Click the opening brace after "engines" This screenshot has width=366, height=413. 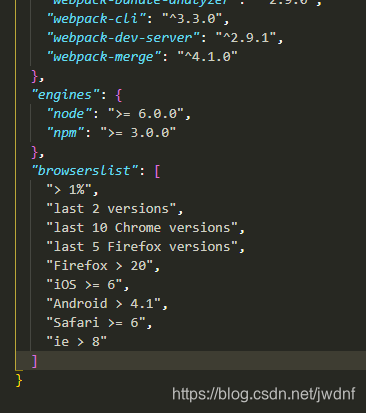[119, 95]
